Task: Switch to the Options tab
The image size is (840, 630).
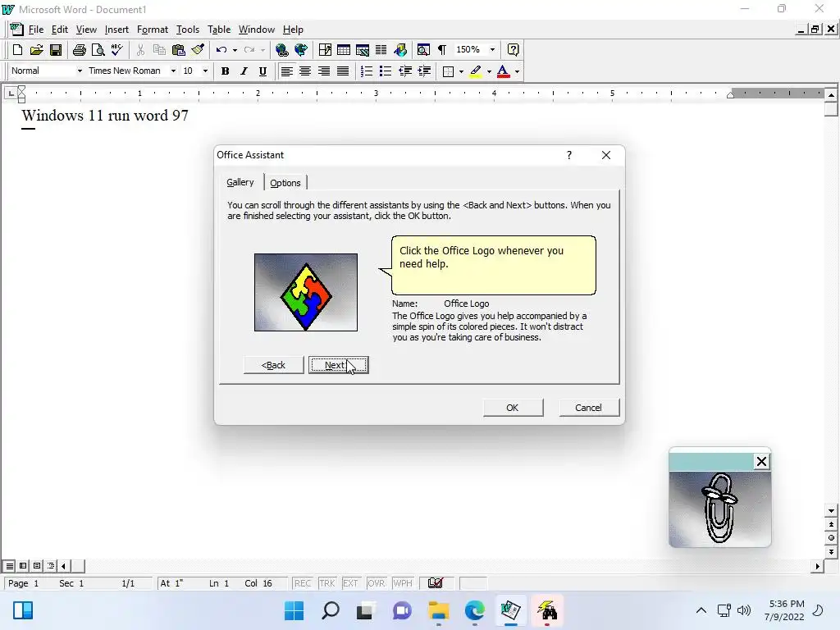Action: point(285,183)
